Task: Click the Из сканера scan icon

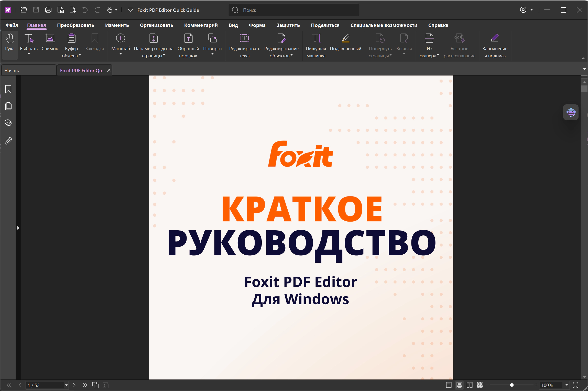Action: click(x=429, y=38)
